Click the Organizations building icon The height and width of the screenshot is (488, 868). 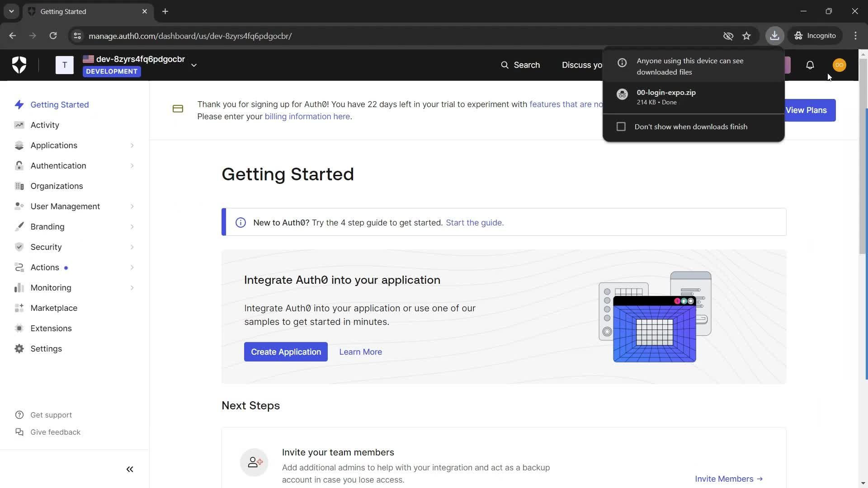19,186
